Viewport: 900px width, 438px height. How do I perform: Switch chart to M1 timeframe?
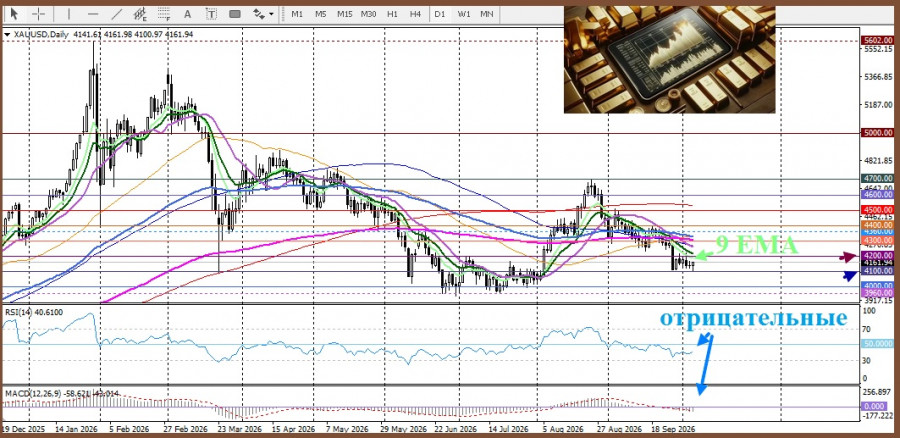297,14
